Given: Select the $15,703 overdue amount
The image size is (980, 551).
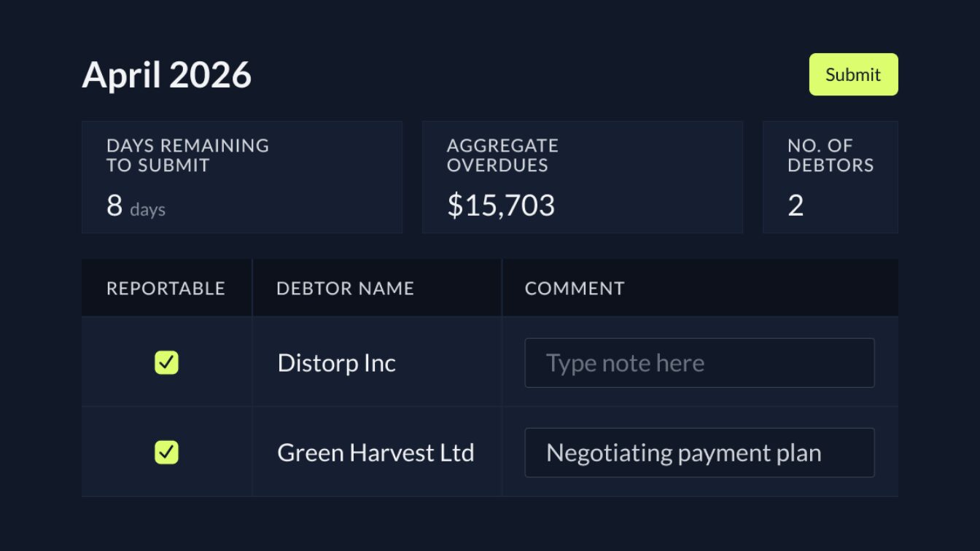Looking at the screenshot, I should (x=499, y=205).
